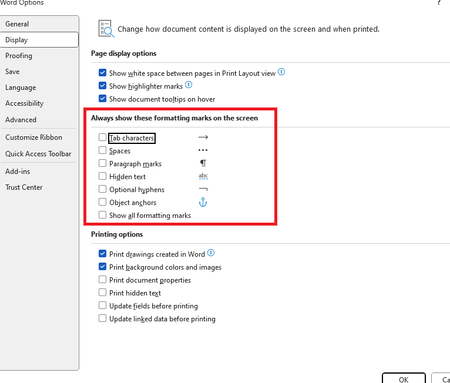Open the Quick Access Toolbar category
The image size is (450, 383).
tap(39, 154)
